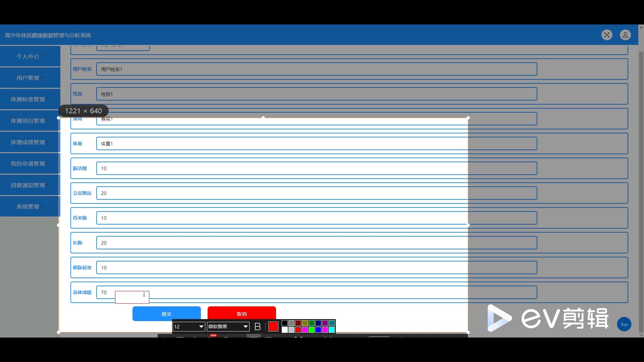The height and width of the screenshot is (362, 644).
Task: Focus the 用户姓名 input field
Action: 317,69
